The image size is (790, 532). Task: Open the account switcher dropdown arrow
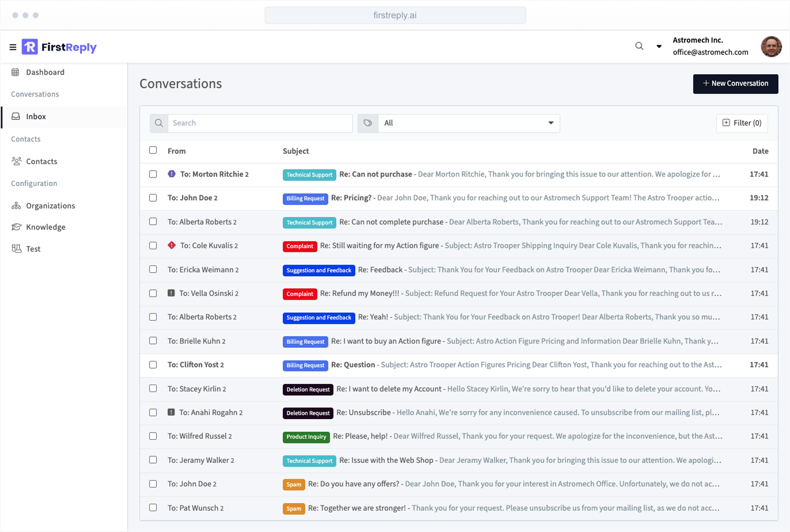[x=659, y=47]
